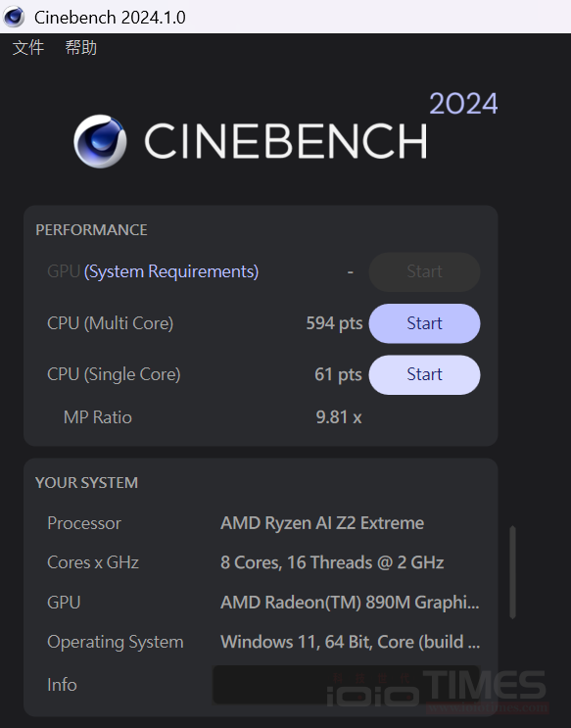571x728 pixels.
Task: Click the Windows 11 operating system entry
Action: [351, 642]
